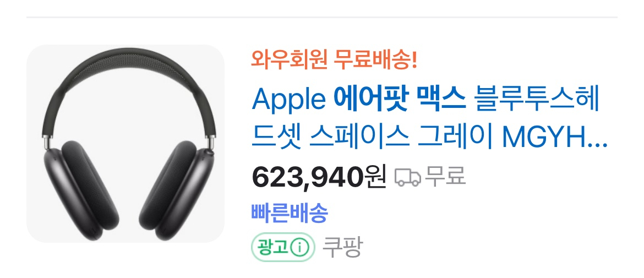Click the 와우회원 무료배송! promotion text
Image resolution: width=644 pixels, height=278 pixels.
point(334,60)
